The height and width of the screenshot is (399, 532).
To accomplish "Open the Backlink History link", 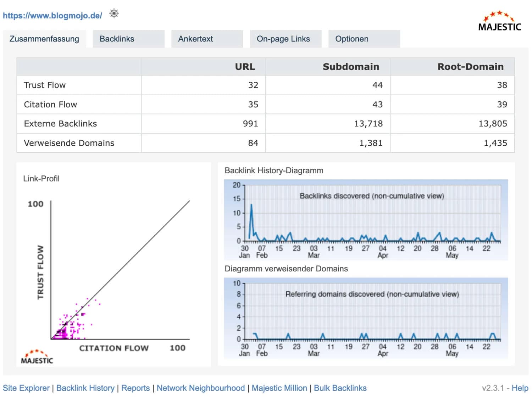I will click(x=85, y=388).
